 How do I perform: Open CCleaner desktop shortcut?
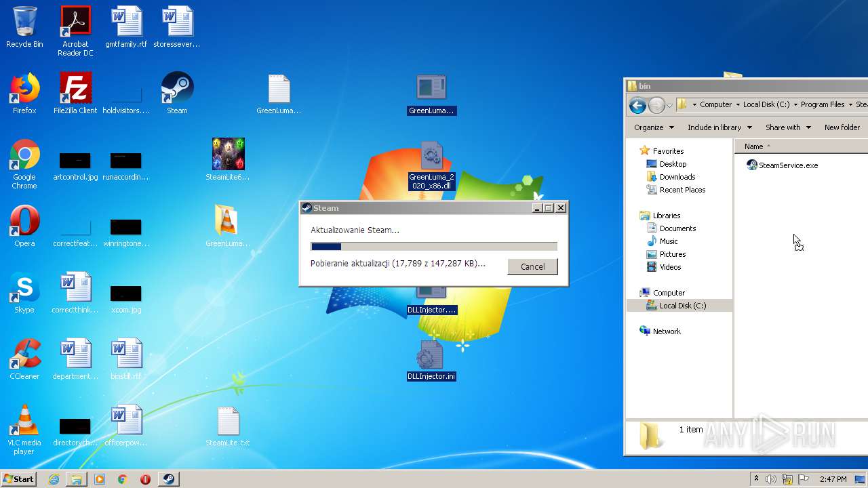coord(24,359)
